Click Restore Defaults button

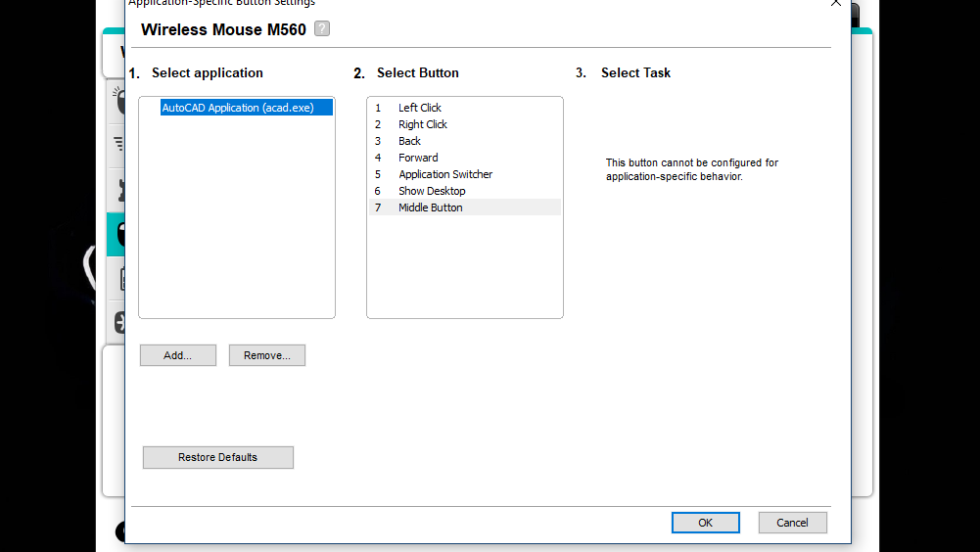218,457
